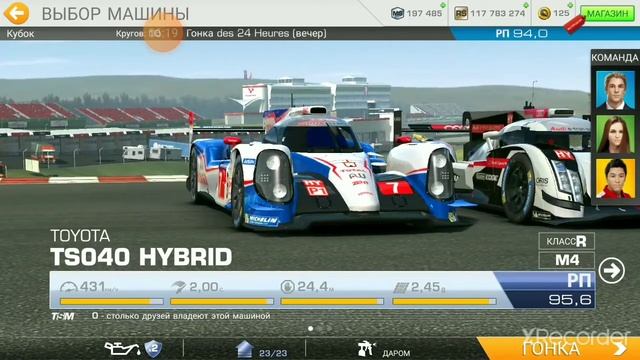Tap the Кубок event type label
The image size is (640, 360).
tap(20, 34)
